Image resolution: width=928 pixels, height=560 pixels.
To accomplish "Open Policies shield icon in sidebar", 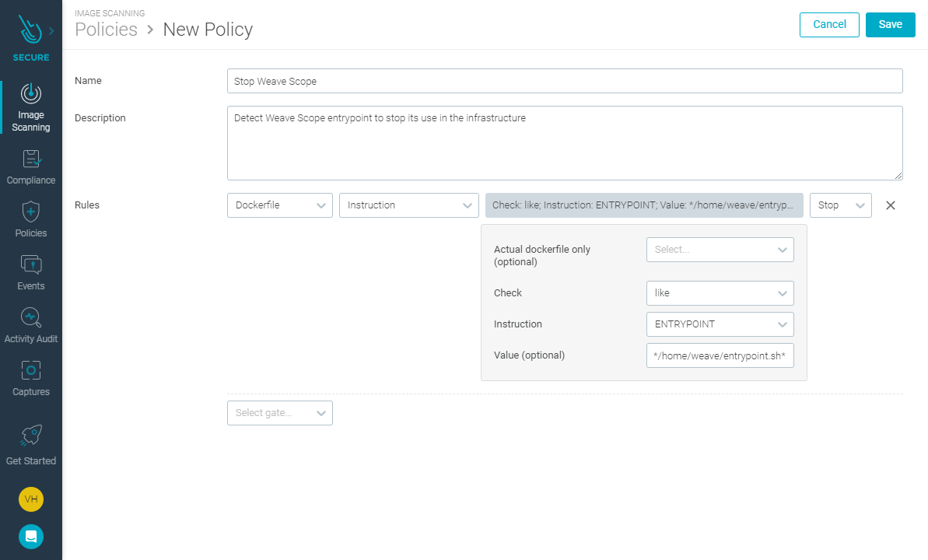I will point(31,212).
